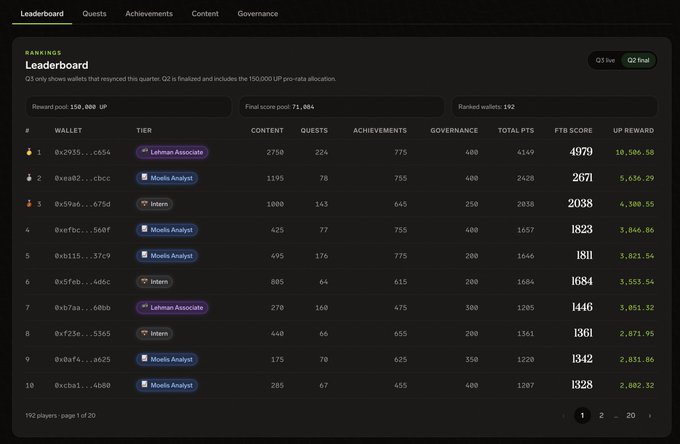Screen dimensions: 680x444
Task: Click Lehman Associate badge for wallet 0xb7aa...60bb
Action: pyautogui.click(x=172, y=307)
